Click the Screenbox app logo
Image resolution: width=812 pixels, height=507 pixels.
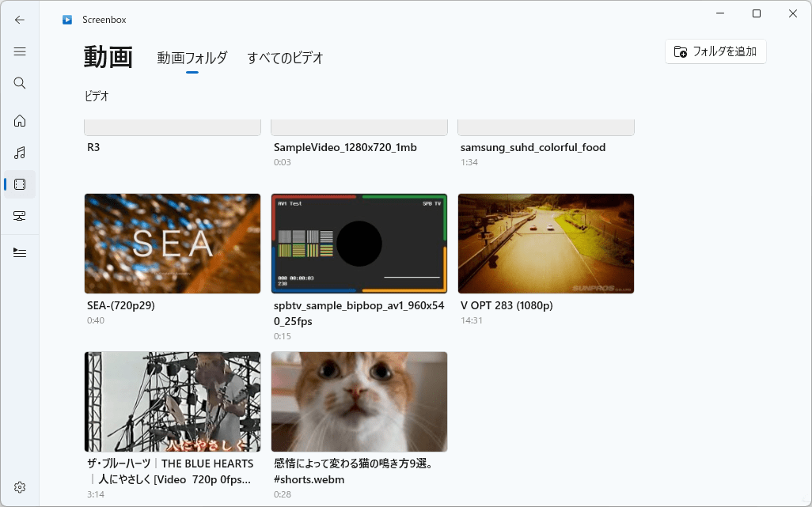[67, 20]
